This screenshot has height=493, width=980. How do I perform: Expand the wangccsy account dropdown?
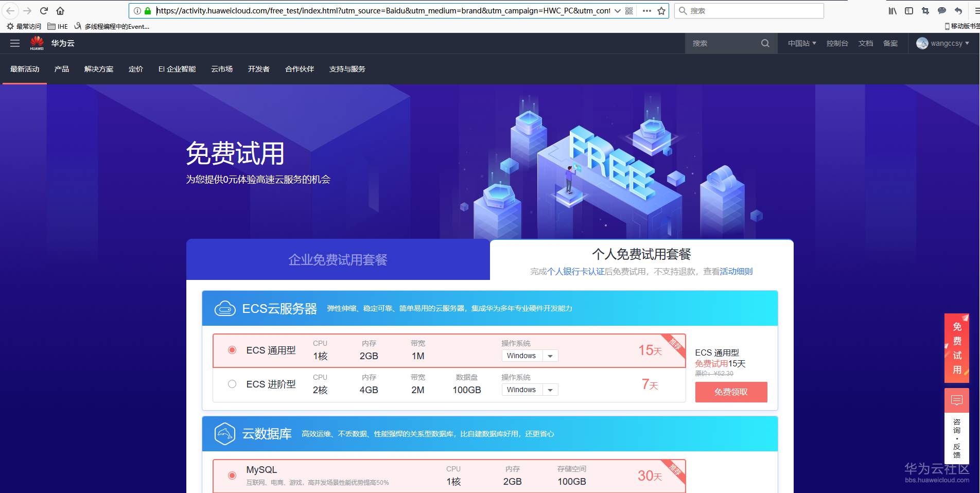click(x=967, y=43)
